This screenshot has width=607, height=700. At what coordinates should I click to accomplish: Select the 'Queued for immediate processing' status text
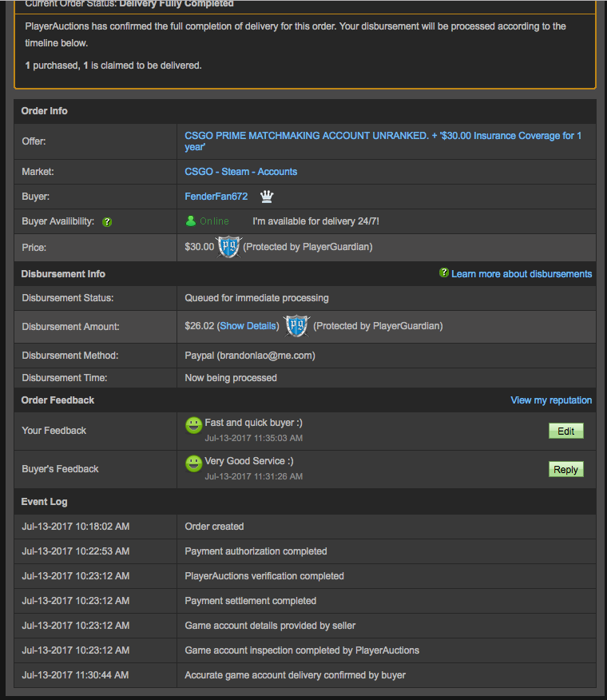256,298
